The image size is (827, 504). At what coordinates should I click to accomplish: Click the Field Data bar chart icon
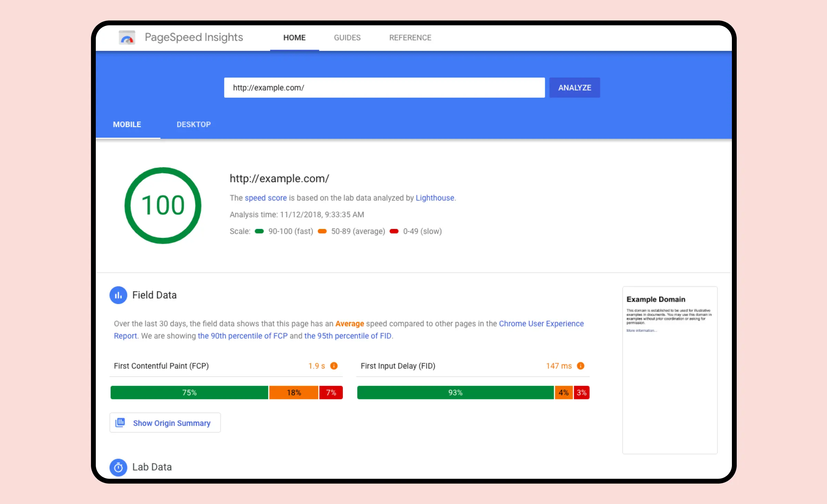(x=118, y=295)
